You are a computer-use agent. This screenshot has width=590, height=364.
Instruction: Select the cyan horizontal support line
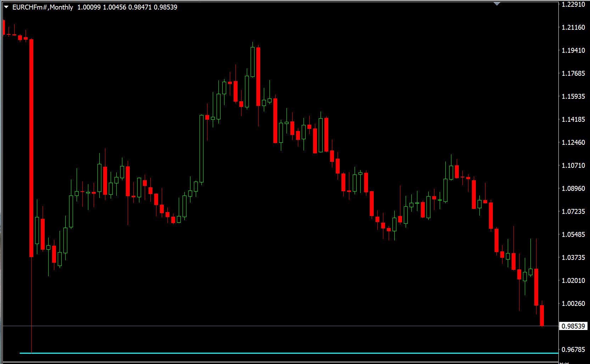coord(284,353)
